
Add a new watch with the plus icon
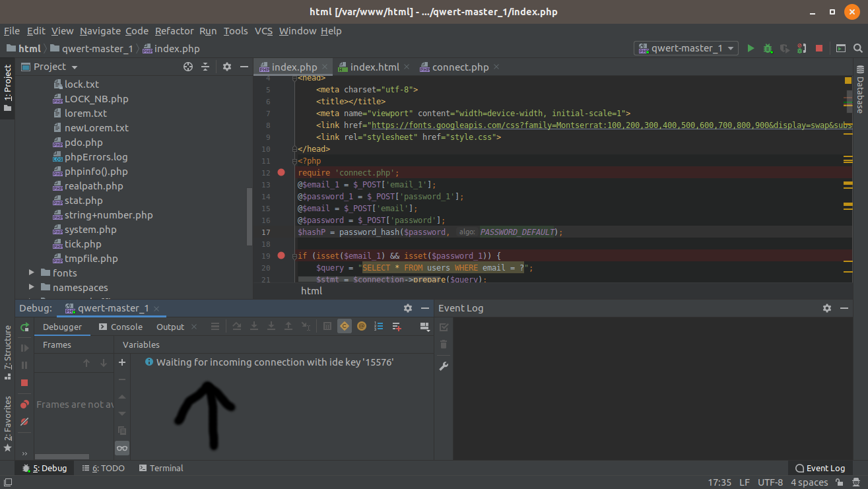point(122,362)
